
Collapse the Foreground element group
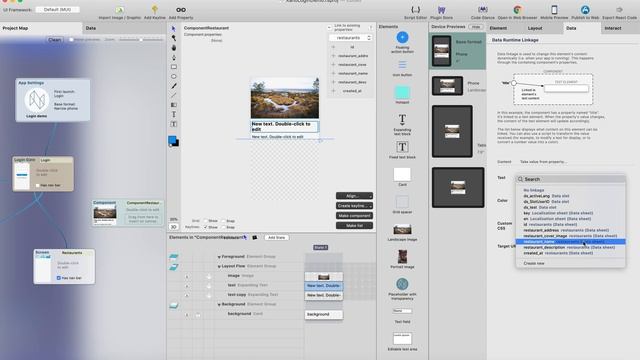point(219,257)
